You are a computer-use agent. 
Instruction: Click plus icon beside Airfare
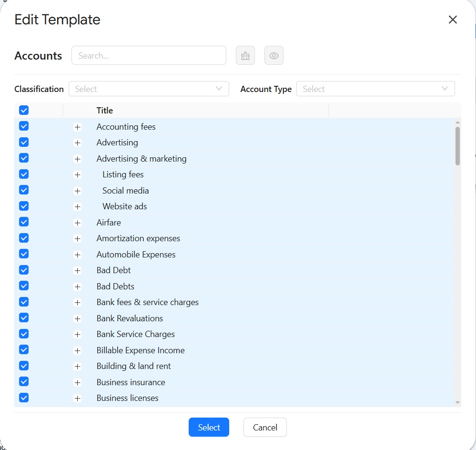tap(78, 223)
